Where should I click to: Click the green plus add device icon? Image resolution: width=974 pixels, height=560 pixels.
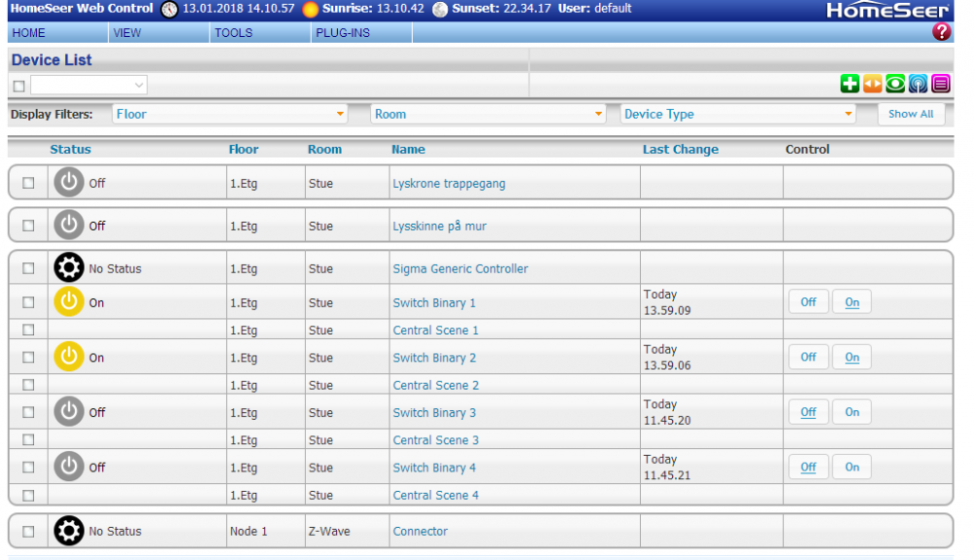849,85
